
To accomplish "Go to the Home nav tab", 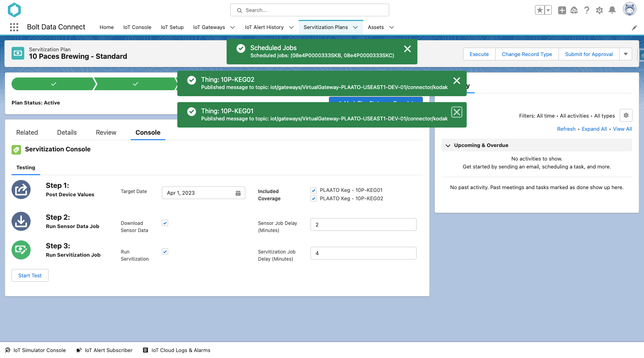I will tap(107, 27).
